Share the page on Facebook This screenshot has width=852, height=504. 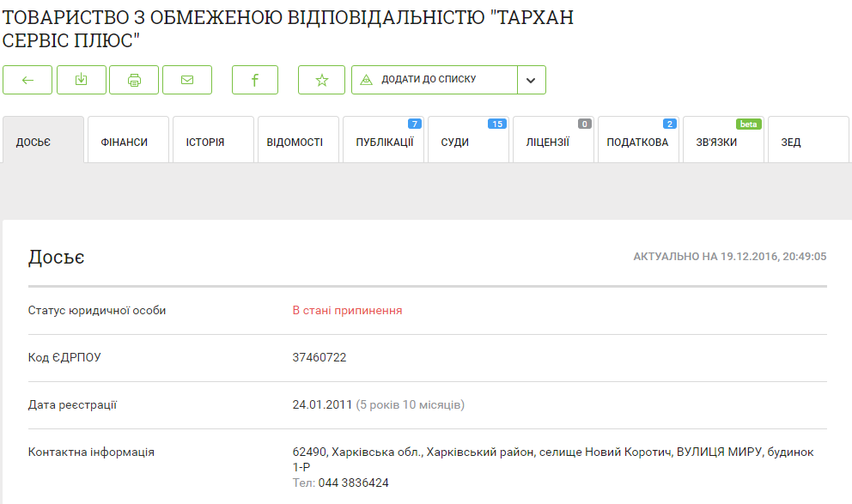(x=255, y=80)
